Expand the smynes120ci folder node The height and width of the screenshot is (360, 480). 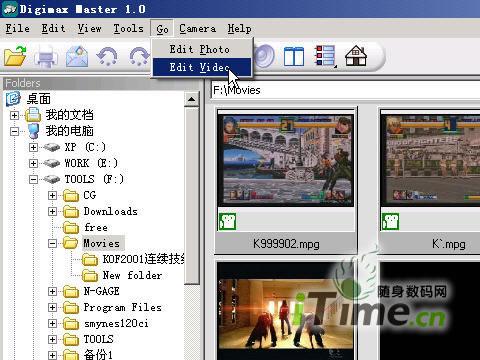(x=52, y=323)
